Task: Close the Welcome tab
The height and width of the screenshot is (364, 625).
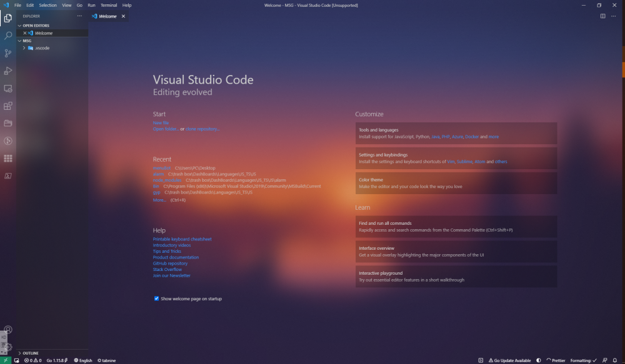Action: (x=123, y=16)
